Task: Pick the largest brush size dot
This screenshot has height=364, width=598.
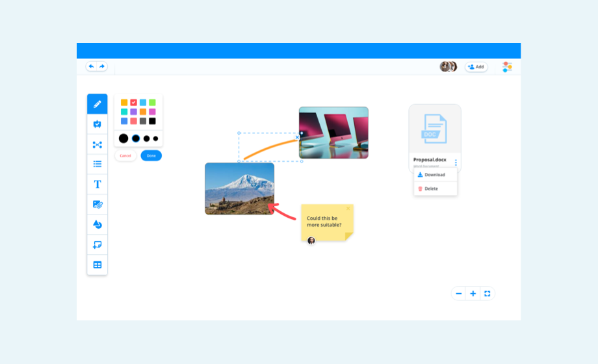Action: click(x=123, y=138)
